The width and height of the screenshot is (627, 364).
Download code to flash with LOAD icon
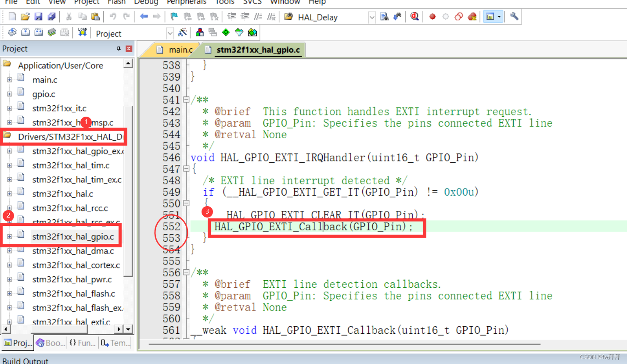tap(82, 32)
